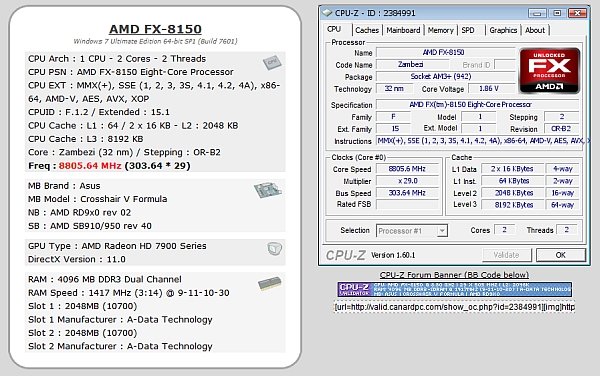600x376 pixels.
Task: Click the RAM module icon beside RAM info
Action: pyautogui.click(x=270, y=284)
